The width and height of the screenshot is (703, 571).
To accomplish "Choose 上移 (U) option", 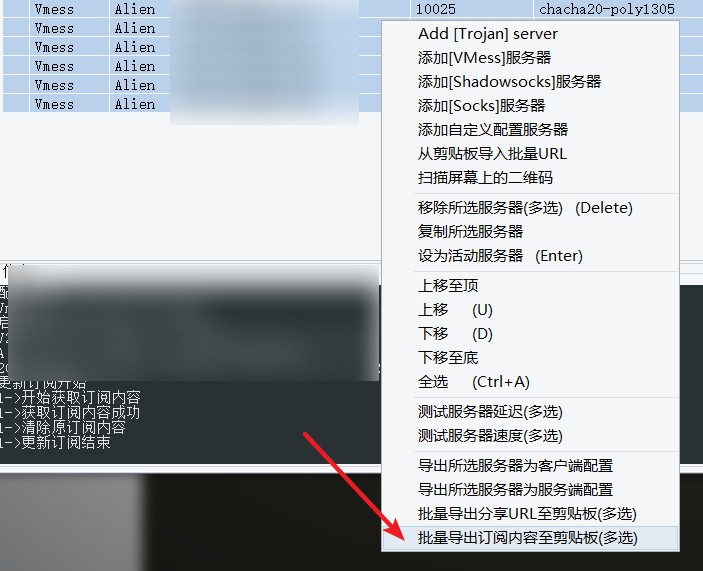I will (x=530, y=310).
